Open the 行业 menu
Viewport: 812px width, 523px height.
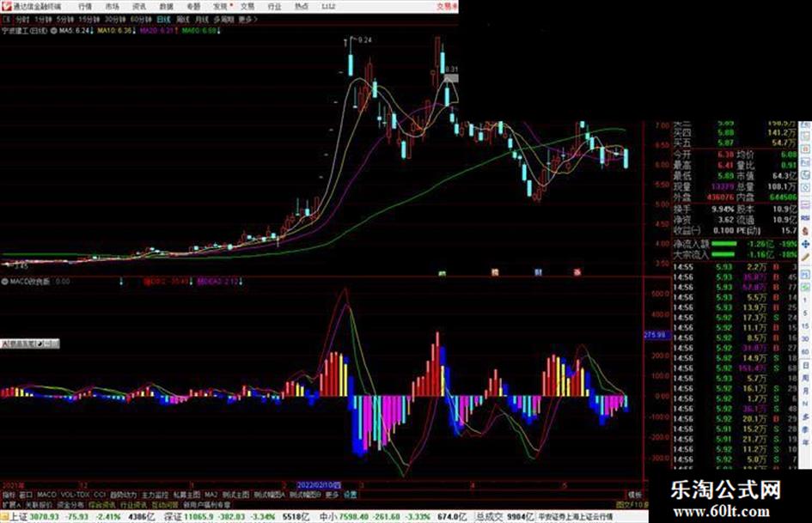pyautogui.click(x=274, y=6)
